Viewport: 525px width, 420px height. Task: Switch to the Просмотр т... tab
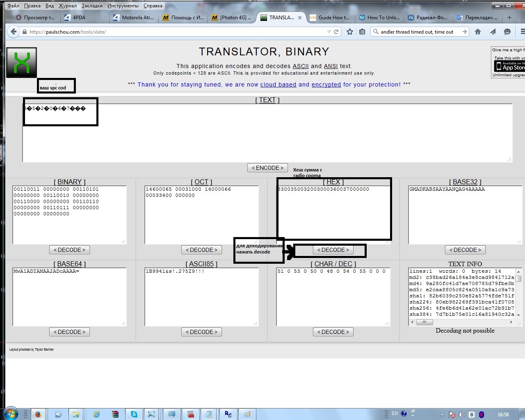(x=36, y=18)
